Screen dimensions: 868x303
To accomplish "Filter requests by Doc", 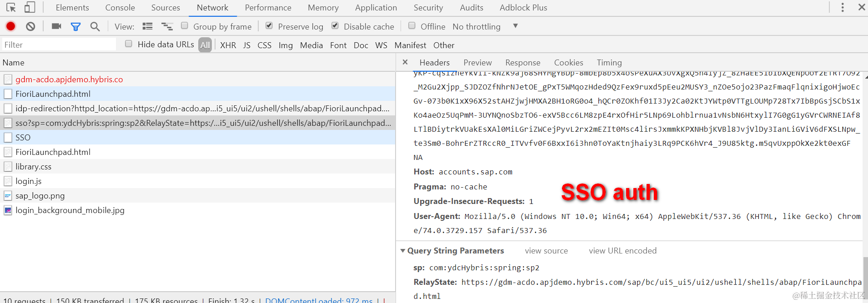I will (361, 45).
